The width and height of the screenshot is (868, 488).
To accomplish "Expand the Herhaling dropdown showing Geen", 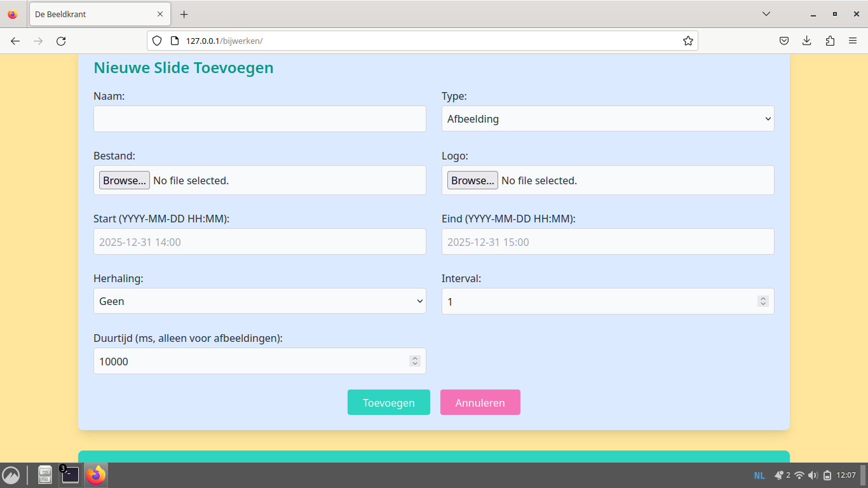I will (x=259, y=301).
